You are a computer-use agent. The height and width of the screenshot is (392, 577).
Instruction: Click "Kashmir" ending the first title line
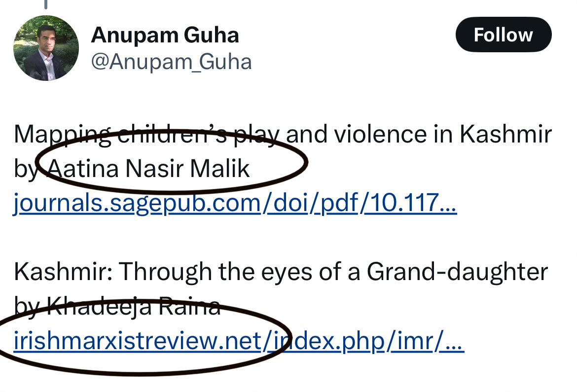(x=505, y=134)
